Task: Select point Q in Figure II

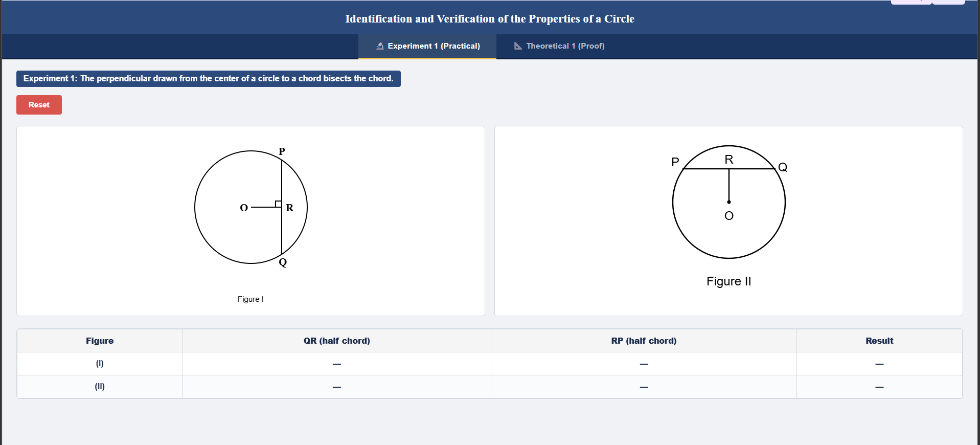Action: tap(782, 167)
